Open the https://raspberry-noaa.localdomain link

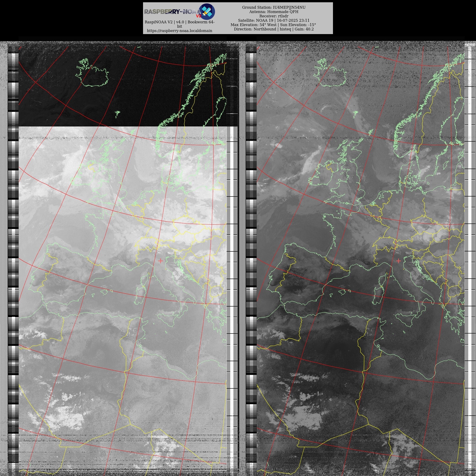point(179,31)
